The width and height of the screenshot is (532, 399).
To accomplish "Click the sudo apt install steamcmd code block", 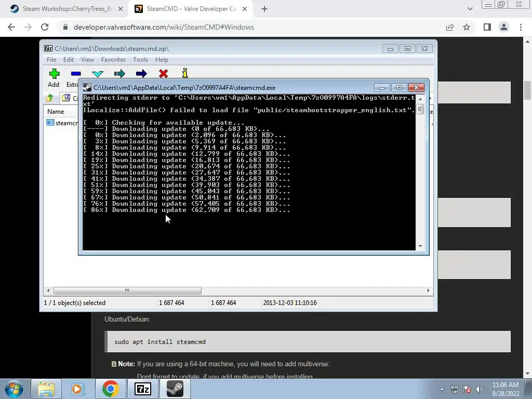I will click(308, 342).
